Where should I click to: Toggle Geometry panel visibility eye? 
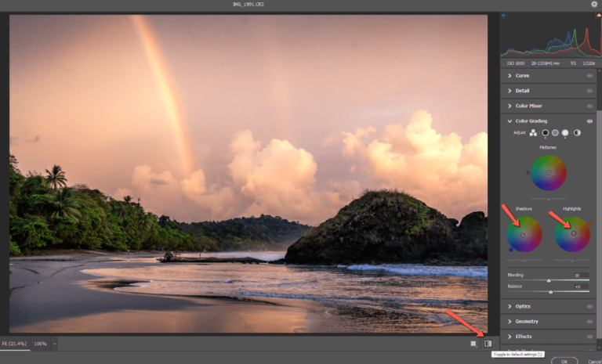589,322
